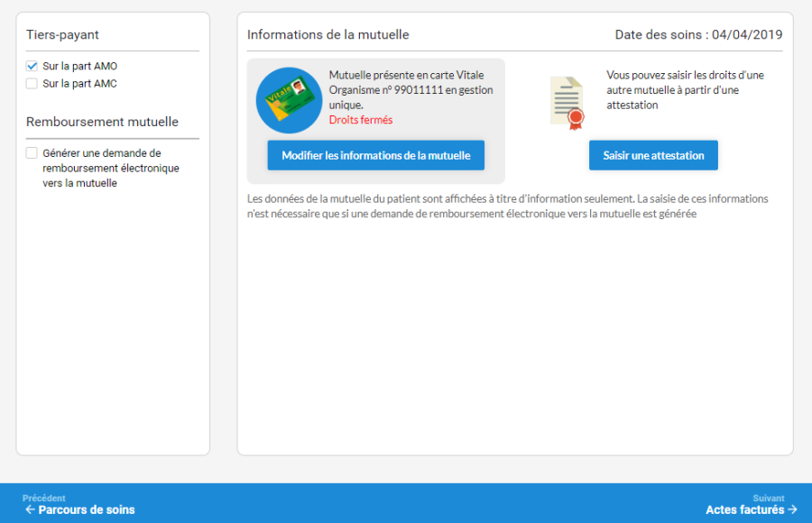Image resolution: width=812 pixels, height=523 pixels.
Task: Click the Date des soins 04/04/2019 text
Action: click(698, 35)
